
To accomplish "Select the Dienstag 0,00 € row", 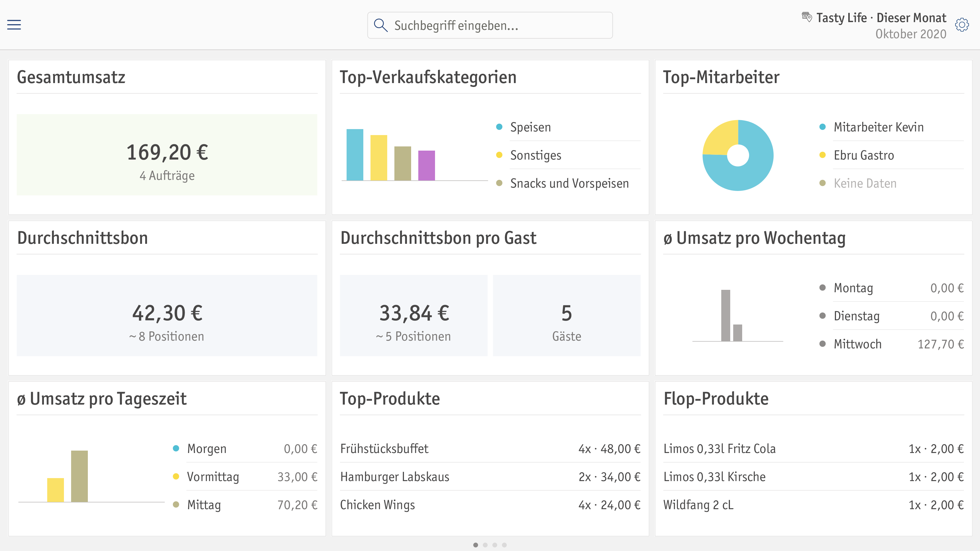I will point(891,316).
